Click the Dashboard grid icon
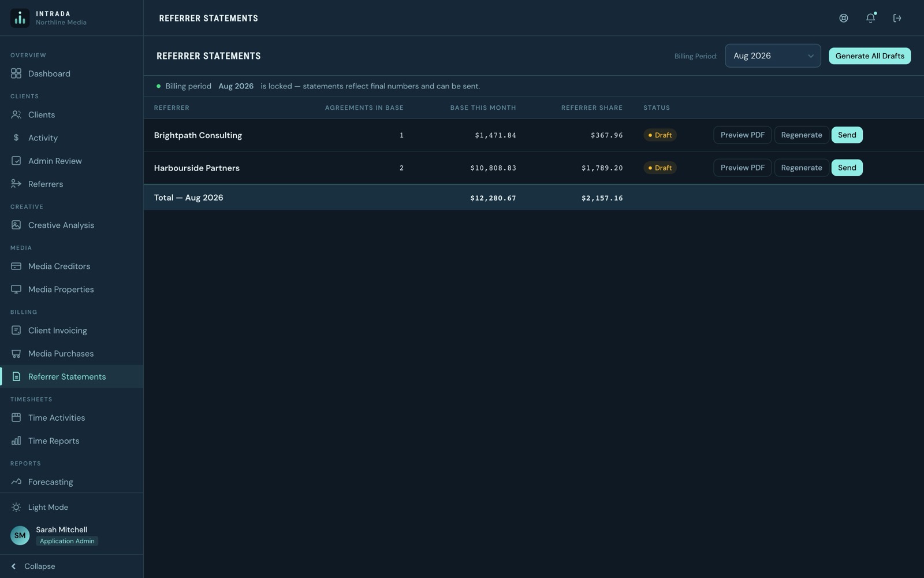The image size is (924, 578). point(16,73)
